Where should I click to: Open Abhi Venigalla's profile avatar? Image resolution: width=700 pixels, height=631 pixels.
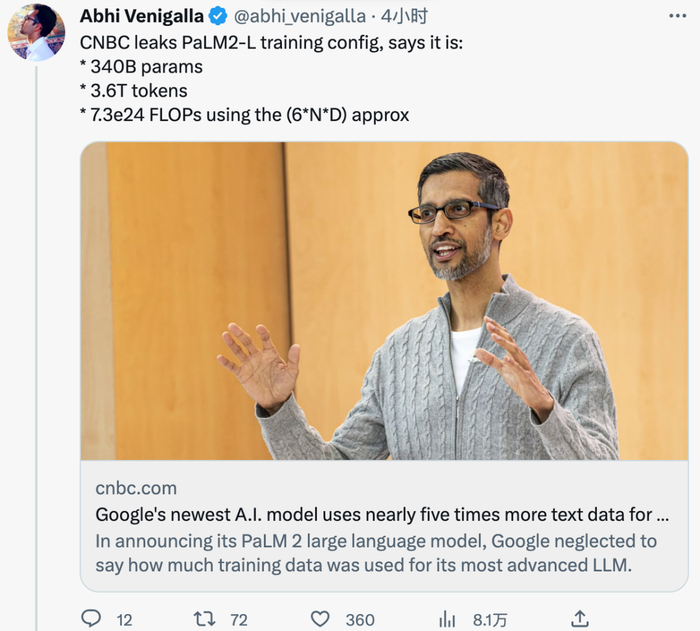(36, 31)
